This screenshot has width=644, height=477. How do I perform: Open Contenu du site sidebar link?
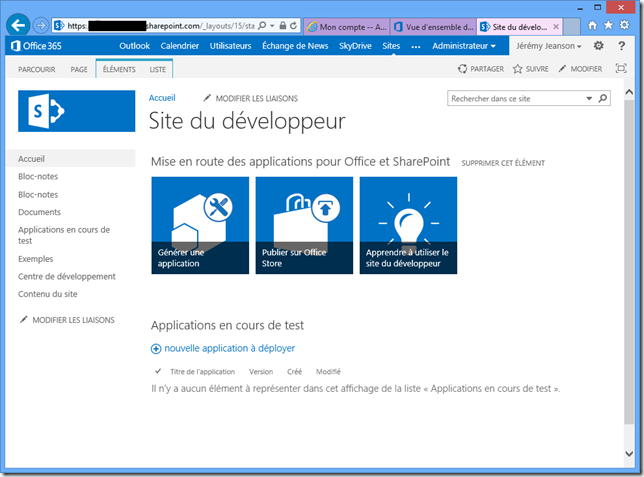(x=48, y=294)
